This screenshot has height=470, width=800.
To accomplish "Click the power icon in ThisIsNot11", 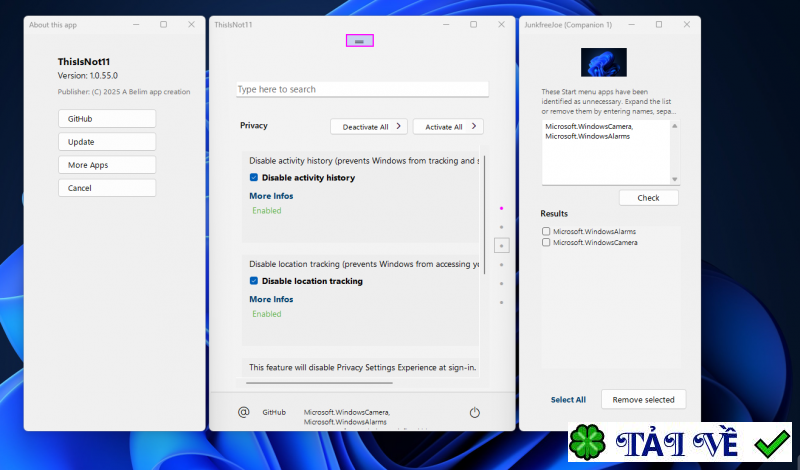I will 474,412.
